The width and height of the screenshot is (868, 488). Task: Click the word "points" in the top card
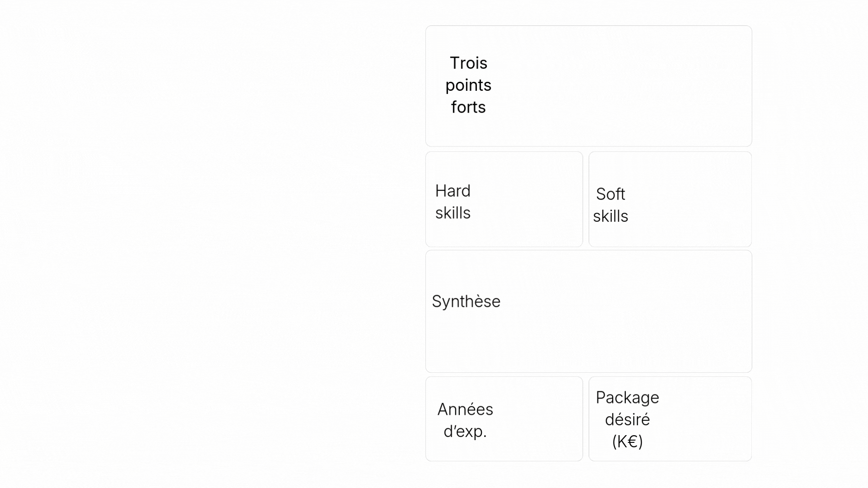pyautogui.click(x=468, y=85)
